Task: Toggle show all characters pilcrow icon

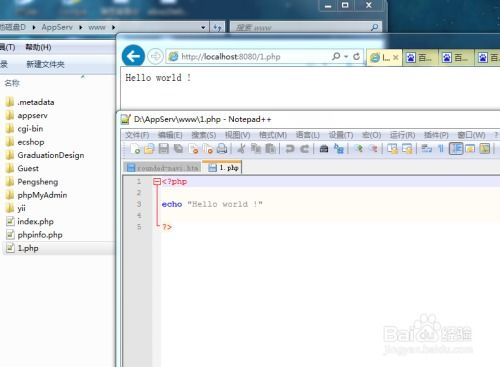Action: point(441,149)
